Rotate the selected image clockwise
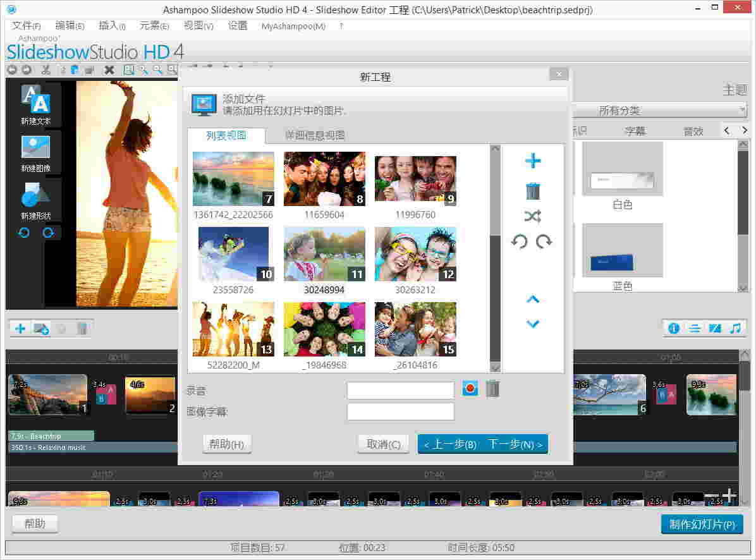 (545, 241)
